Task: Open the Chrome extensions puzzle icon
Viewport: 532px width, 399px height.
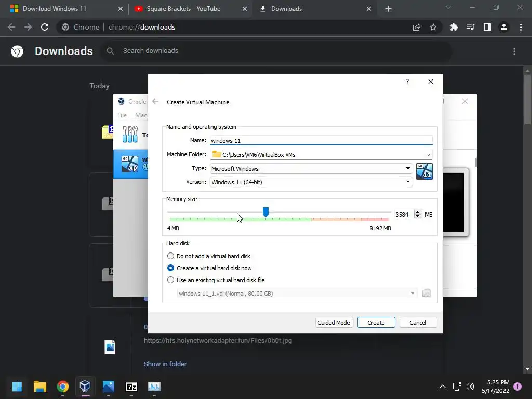Action: tap(454, 27)
